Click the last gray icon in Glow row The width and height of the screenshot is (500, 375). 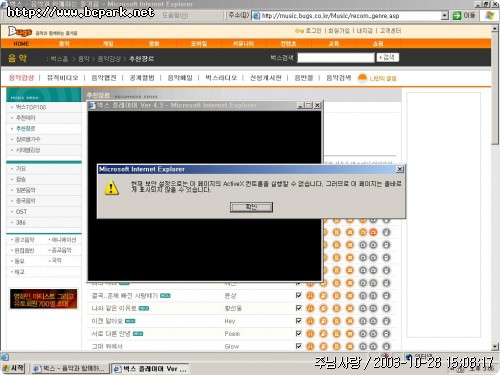coord(386,346)
